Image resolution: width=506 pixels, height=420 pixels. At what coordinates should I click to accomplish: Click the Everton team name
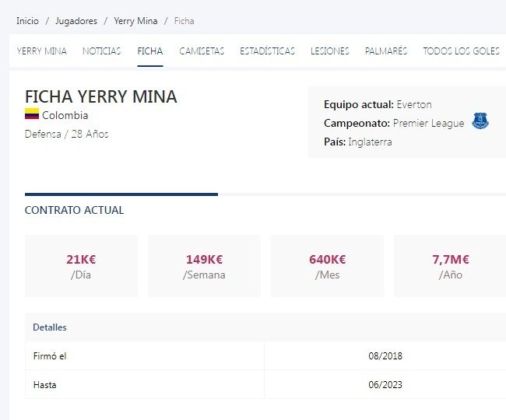click(413, 104)
